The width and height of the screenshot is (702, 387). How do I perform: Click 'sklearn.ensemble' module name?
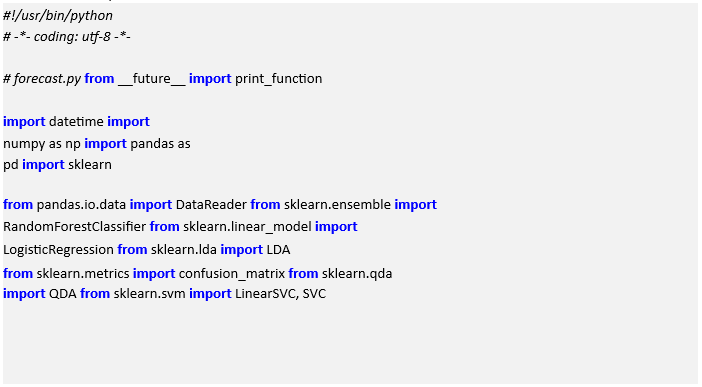(337, 205)
